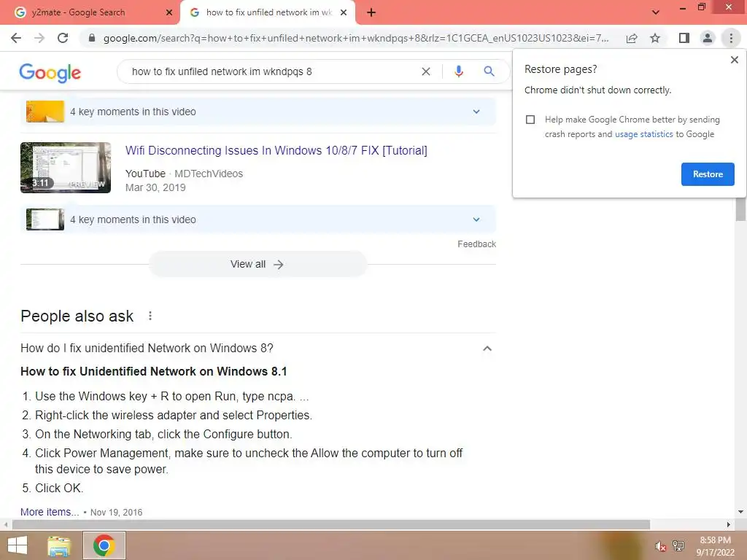Click View all videos button
Screen dimensions: 747x560
[258, 264]
